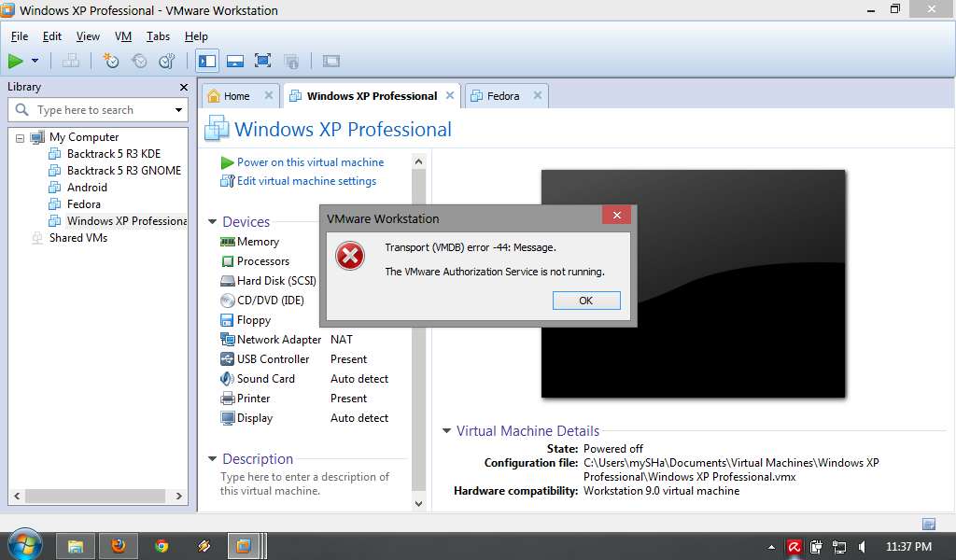Image resolution: width=956 pixels, height=560 pixels.
Task: Click the Send Ctrl+Alt+Del toolbar icon
Action: click(71, 61)
